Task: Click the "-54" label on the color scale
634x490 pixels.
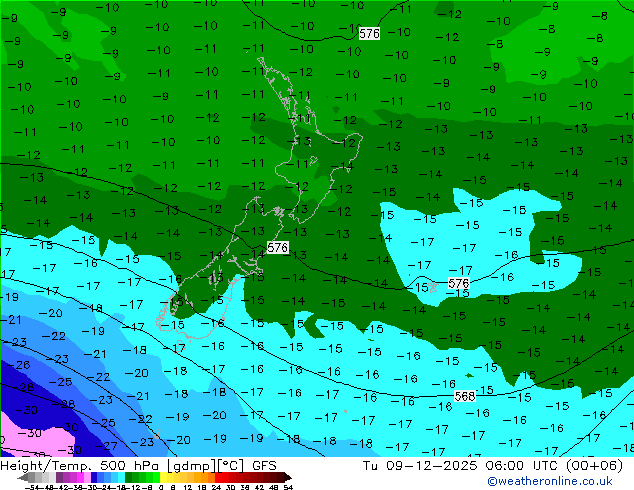Action: point(32,487)
